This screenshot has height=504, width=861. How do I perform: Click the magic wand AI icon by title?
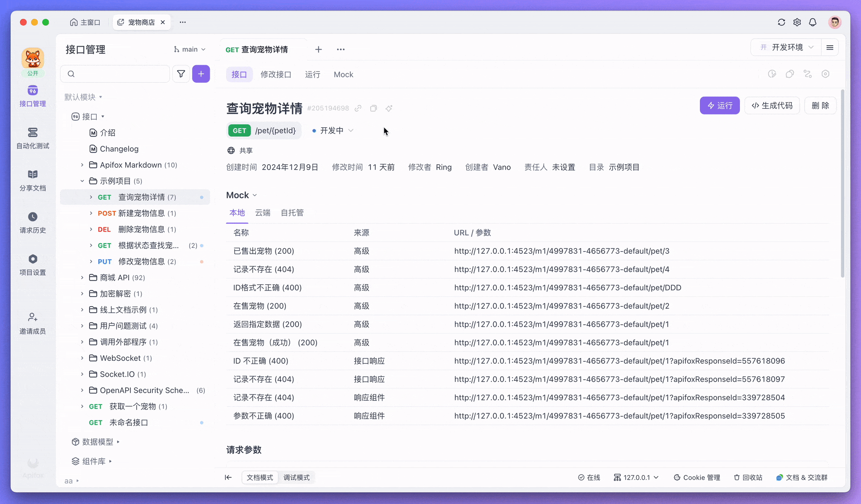(389, 108)
